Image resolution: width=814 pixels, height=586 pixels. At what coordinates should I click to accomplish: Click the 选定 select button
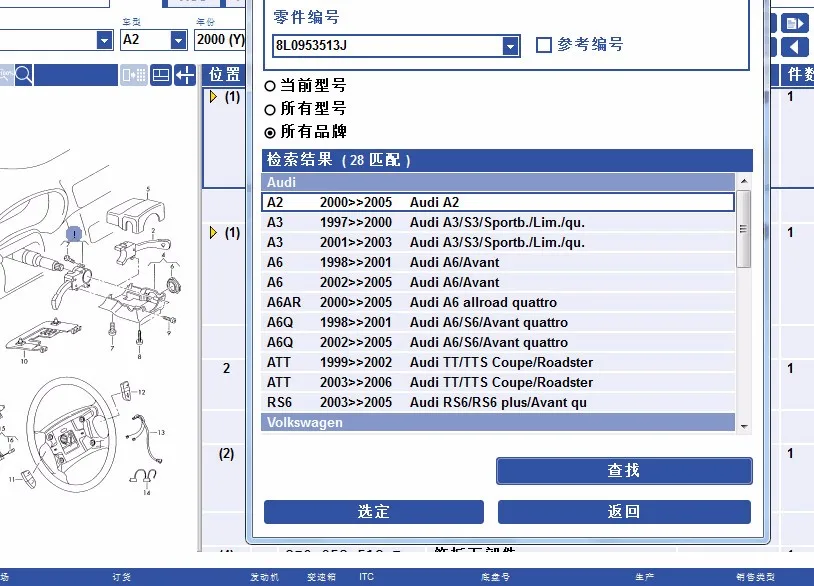[x=374, y=512]
